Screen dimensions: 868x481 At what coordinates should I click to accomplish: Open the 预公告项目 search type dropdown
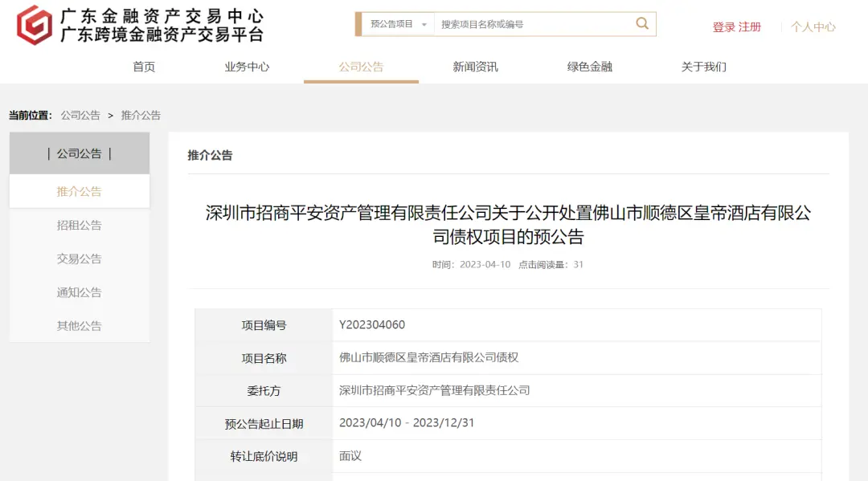398,24
